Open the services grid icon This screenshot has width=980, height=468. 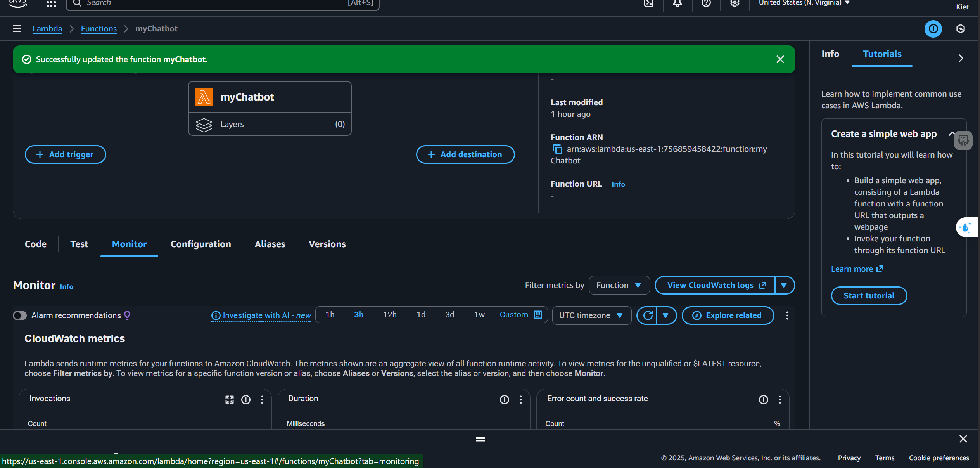click(51, 4)
